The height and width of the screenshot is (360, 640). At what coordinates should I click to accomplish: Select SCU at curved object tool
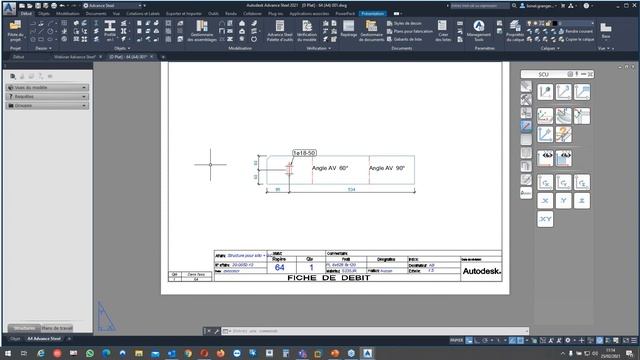coord(563,116)
